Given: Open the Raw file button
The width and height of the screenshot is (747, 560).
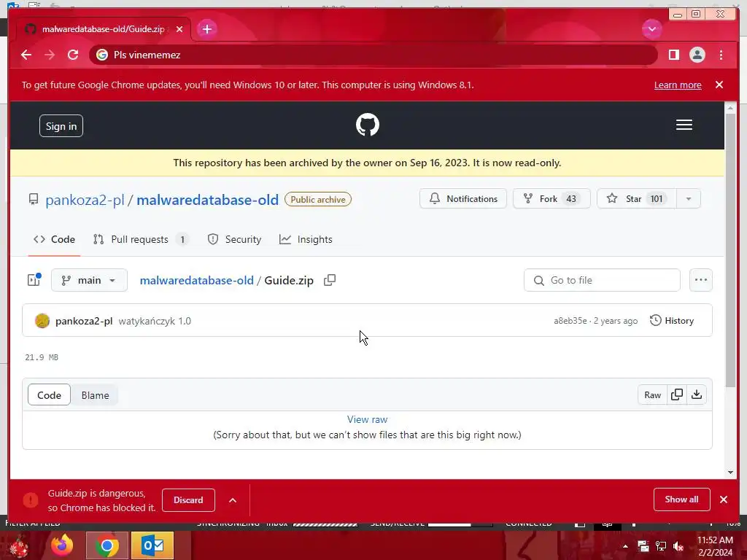Looking at the screenshot, I should pyautogui.click(x=652, y=394).
